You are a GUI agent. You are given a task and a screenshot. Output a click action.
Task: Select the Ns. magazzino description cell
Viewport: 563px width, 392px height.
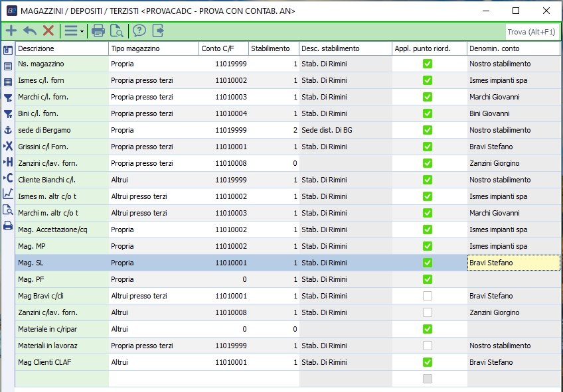[x=62, y=64]
